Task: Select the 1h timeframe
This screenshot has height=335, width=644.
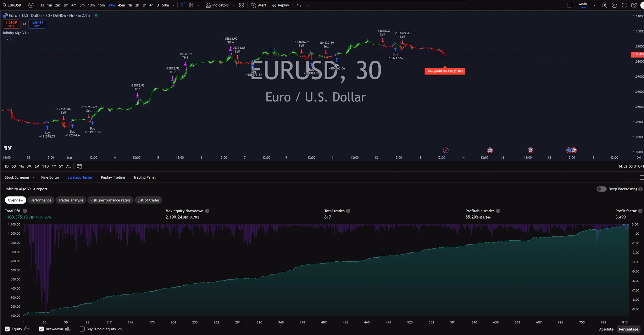Action: tap(130, 5)
